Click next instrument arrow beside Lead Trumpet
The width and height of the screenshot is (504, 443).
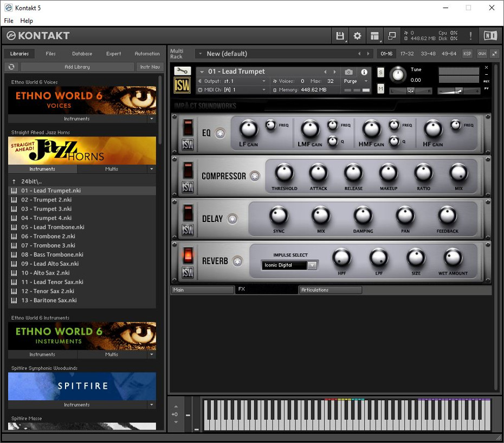tap(334, 72)
